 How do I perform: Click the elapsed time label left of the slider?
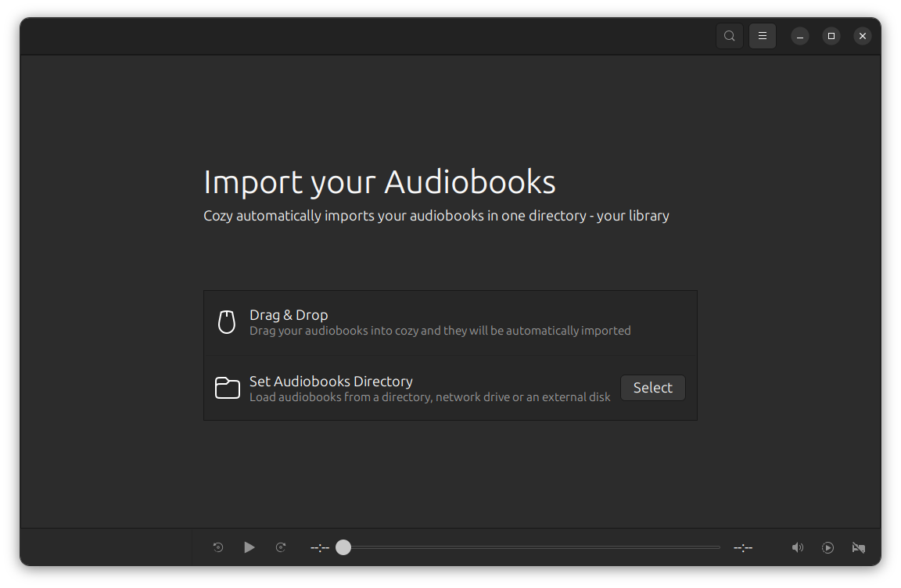320,548
